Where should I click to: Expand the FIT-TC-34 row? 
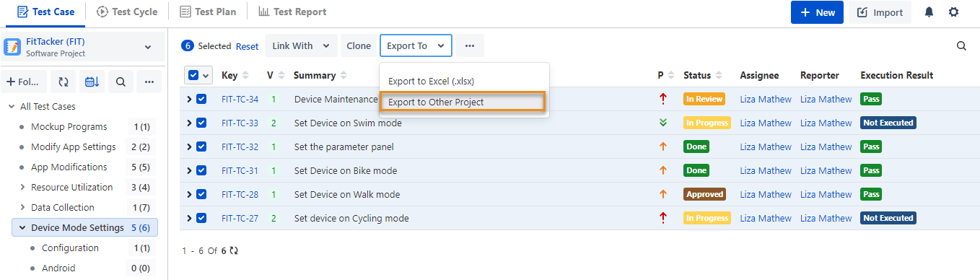click(189, 100)
